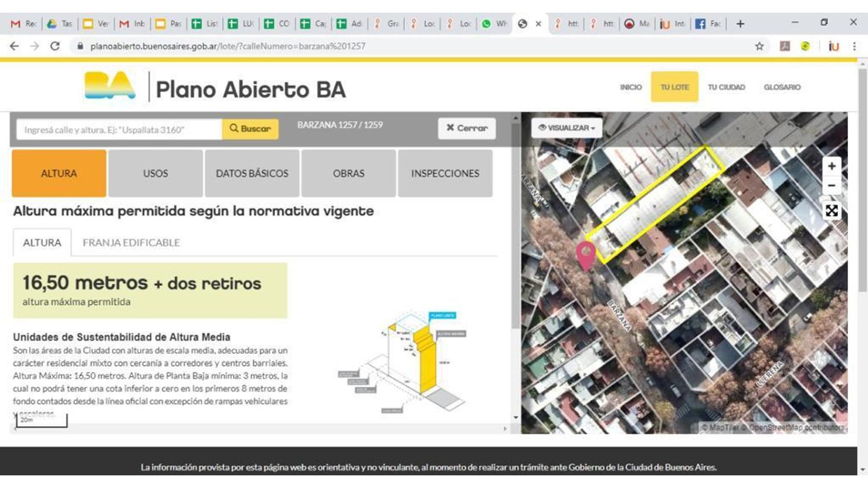This screenshot has width=868, height=488.
Task: Select the address bar URL
Action: pyautogui.click(x=228, y=46)
